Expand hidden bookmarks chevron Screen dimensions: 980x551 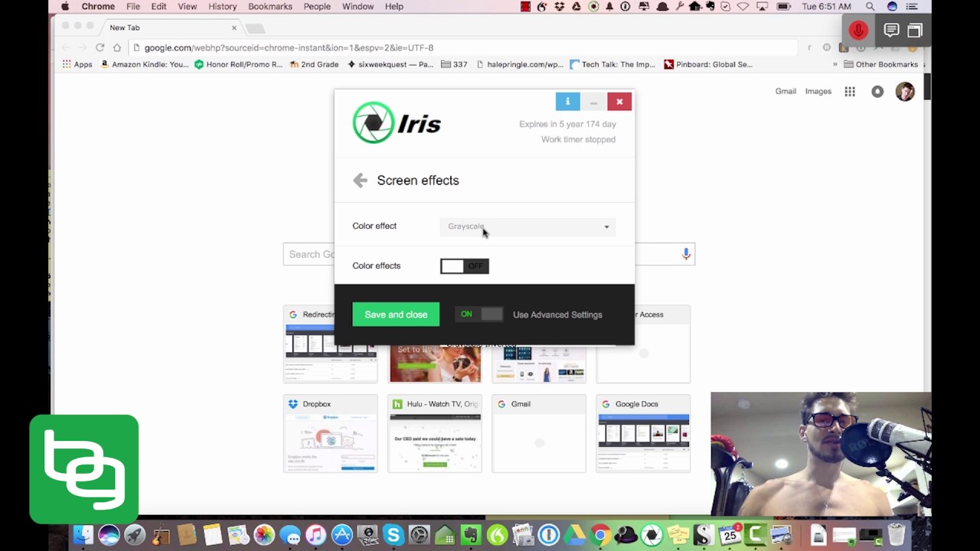pos(835,64)
